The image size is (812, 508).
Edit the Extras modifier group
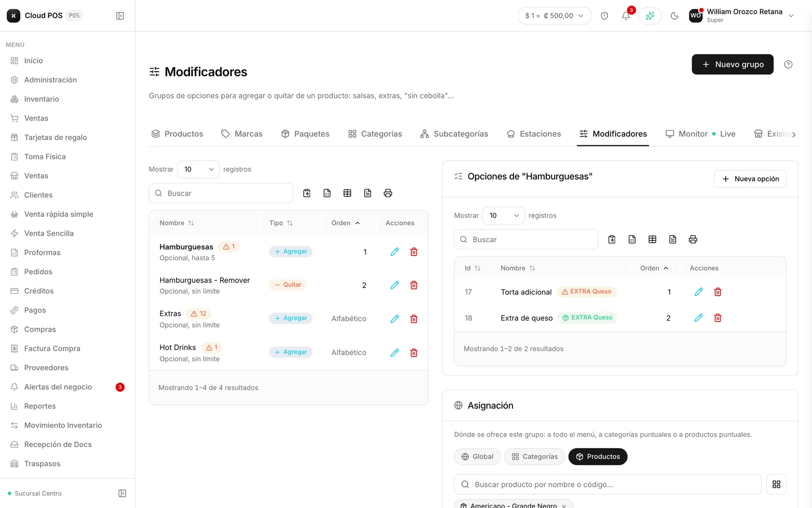click(395, 319)
